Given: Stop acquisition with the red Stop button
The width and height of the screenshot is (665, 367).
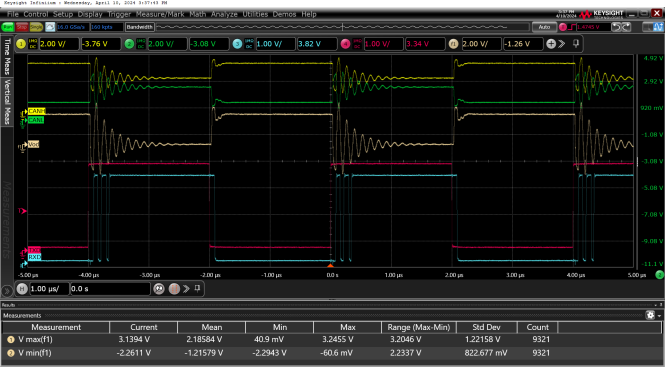Looking at the screenshot, I should [x=22, y=27].
